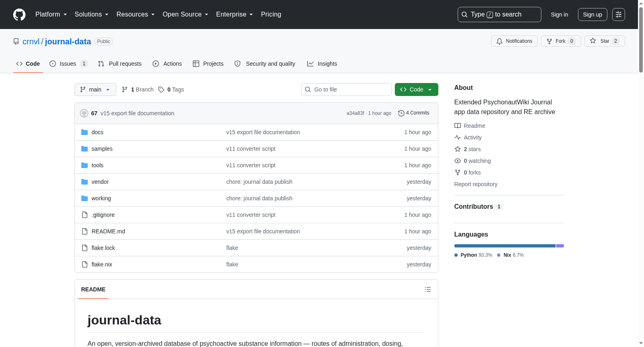Open the Projects tab

pyautogui.click(x=208, y=64)
